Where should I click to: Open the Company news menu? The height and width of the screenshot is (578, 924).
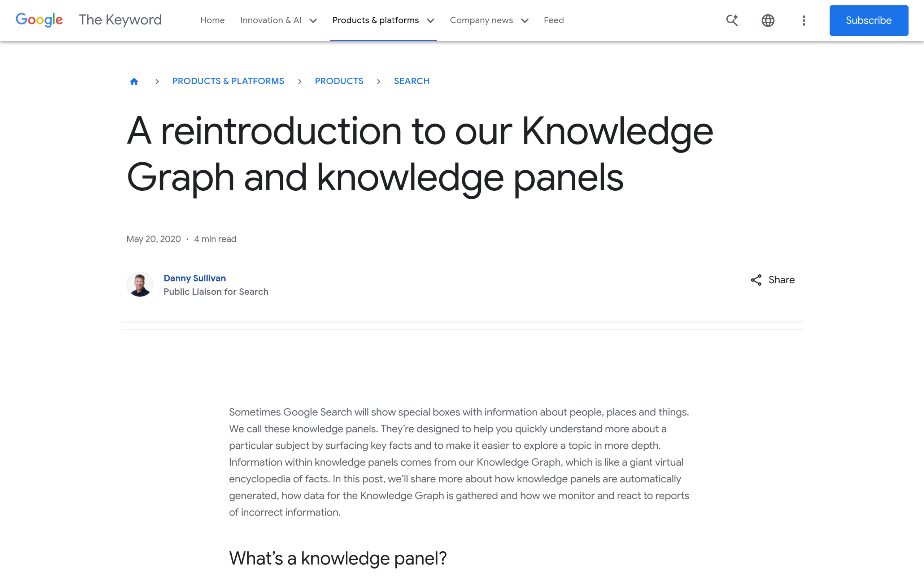[481, 20]
